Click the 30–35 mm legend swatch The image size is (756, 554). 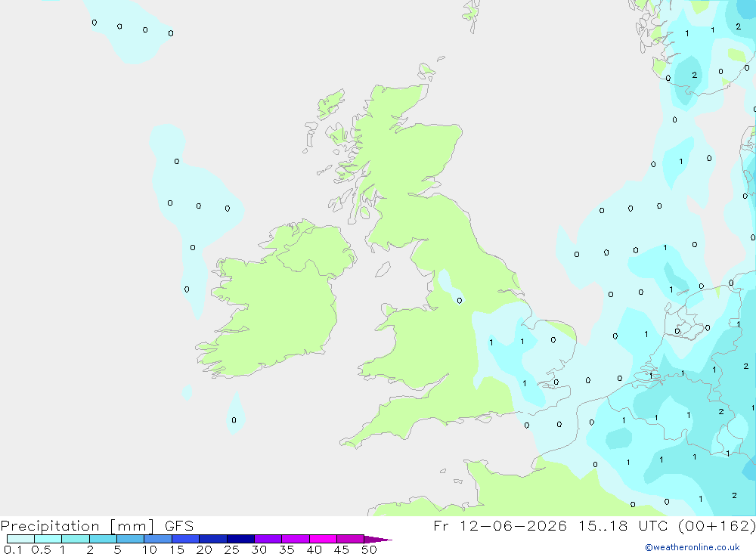coord(268,539)
